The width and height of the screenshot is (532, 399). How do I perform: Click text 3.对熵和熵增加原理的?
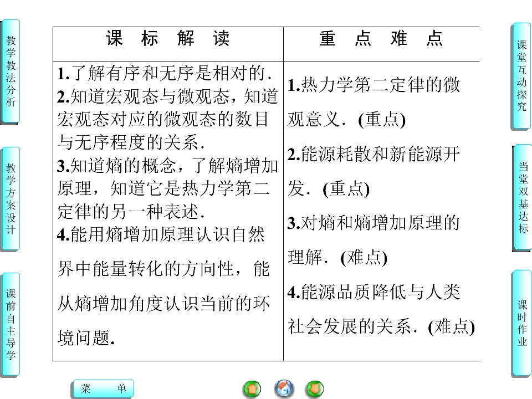(374, 223)
